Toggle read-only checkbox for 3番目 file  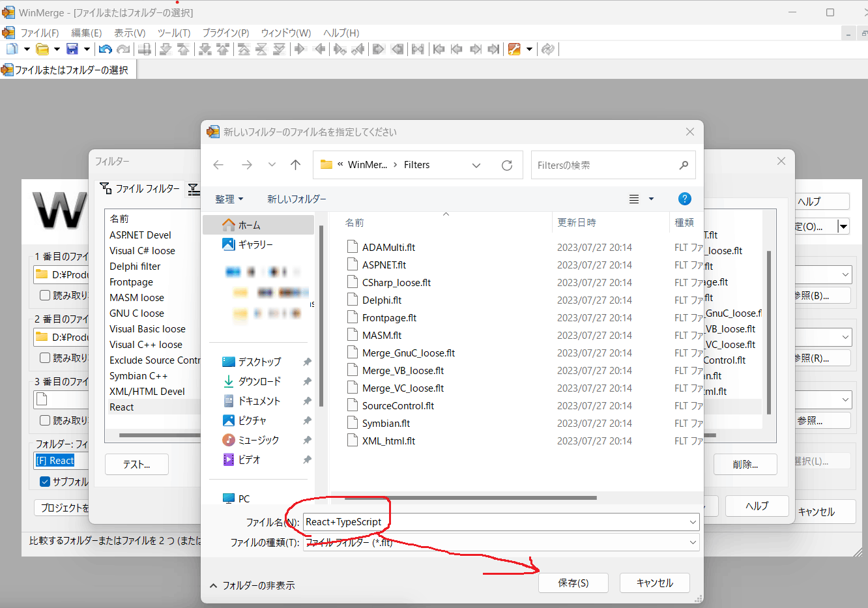tap(45, 420)
